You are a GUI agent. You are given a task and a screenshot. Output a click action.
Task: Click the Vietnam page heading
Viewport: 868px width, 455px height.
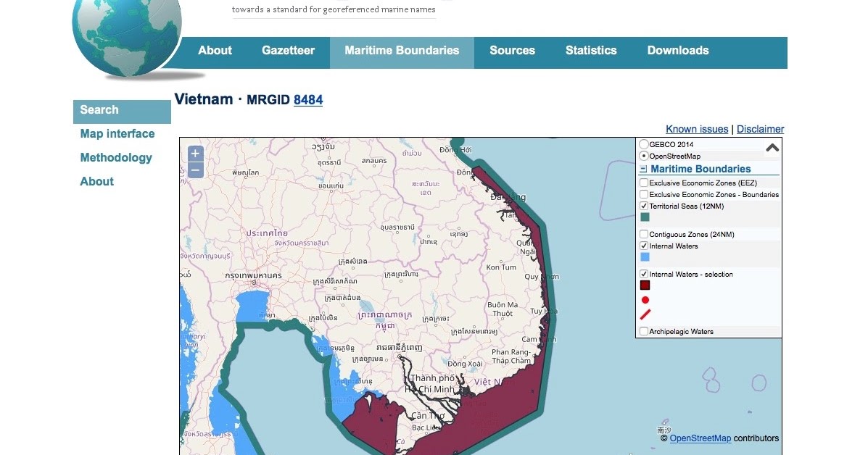click(x=203, y=99)
